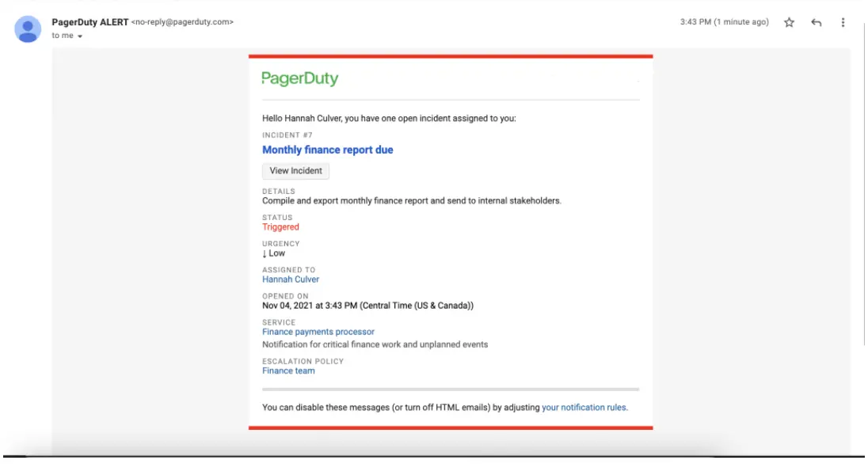Click the 3:43 PM timestamp
This screenshot has width=868, height=464.
coord(725,22)
